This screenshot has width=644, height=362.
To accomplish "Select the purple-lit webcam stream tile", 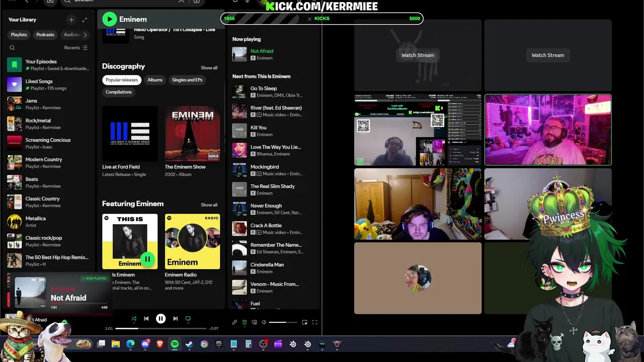I will [x=548, y=130].
